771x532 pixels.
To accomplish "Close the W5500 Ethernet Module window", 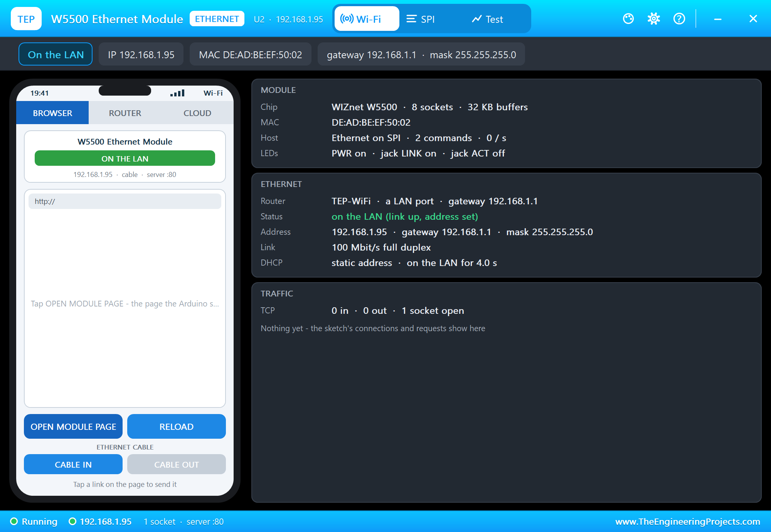I will click(x=753, y=19).
